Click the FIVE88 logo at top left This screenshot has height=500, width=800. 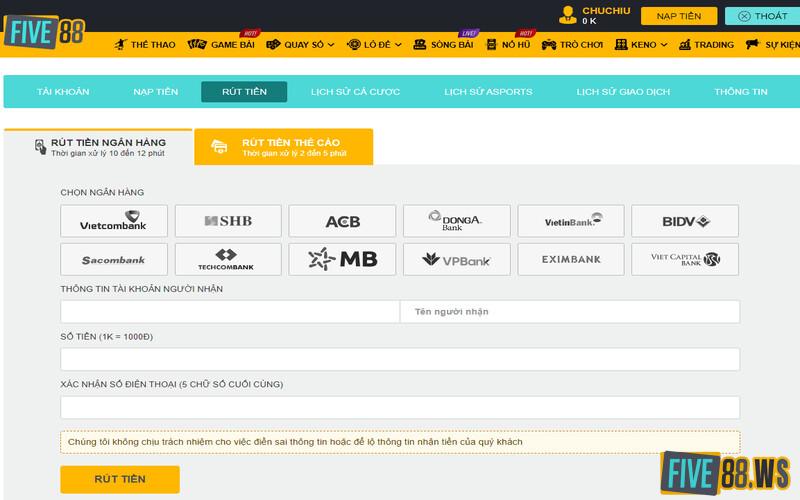click(44, 32)
